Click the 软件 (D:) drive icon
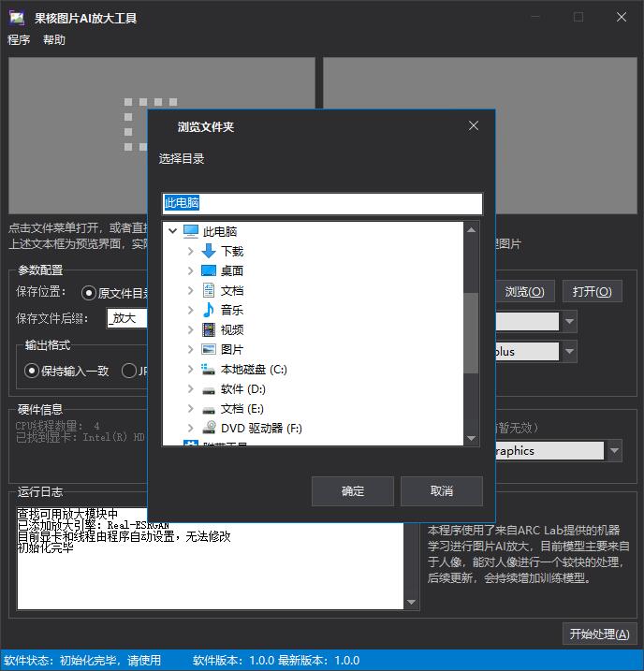This screenshot has height=671, width=644. pyautogui.click(x=209, y=389)
